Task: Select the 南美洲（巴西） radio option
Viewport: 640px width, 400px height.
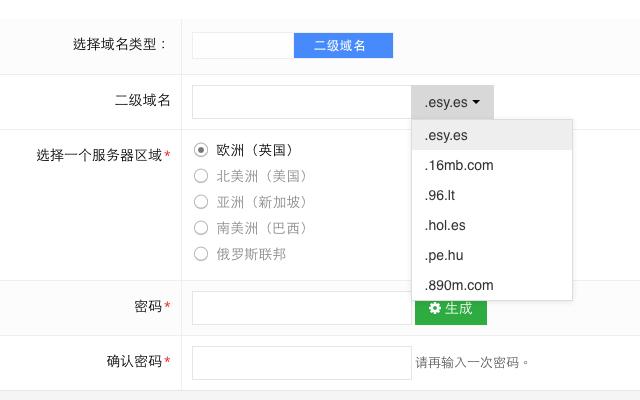Action: 201,228
